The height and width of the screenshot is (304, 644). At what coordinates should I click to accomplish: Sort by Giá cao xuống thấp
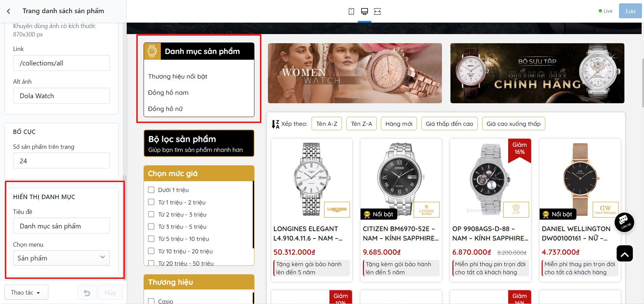click(514, 124)
